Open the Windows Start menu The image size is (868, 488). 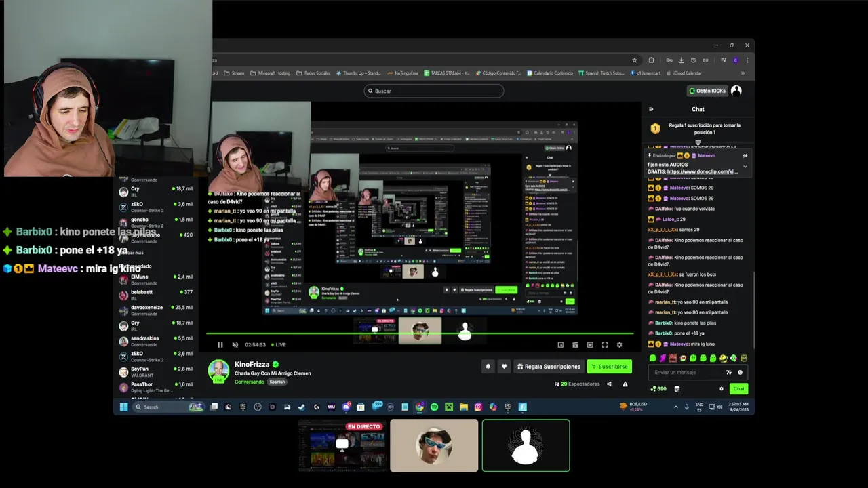pos(123,407)
